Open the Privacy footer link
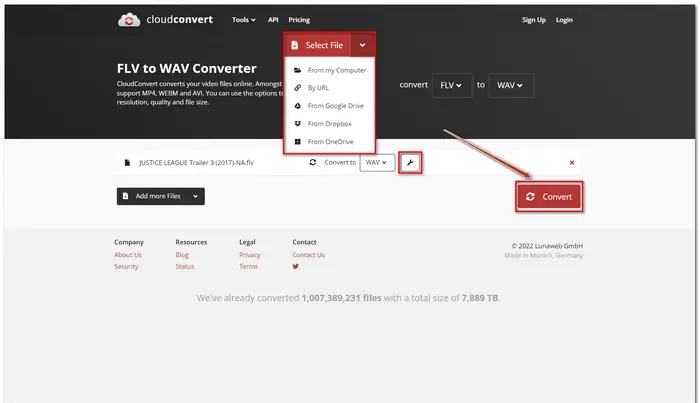700x403 pixels. pos(250,255)
